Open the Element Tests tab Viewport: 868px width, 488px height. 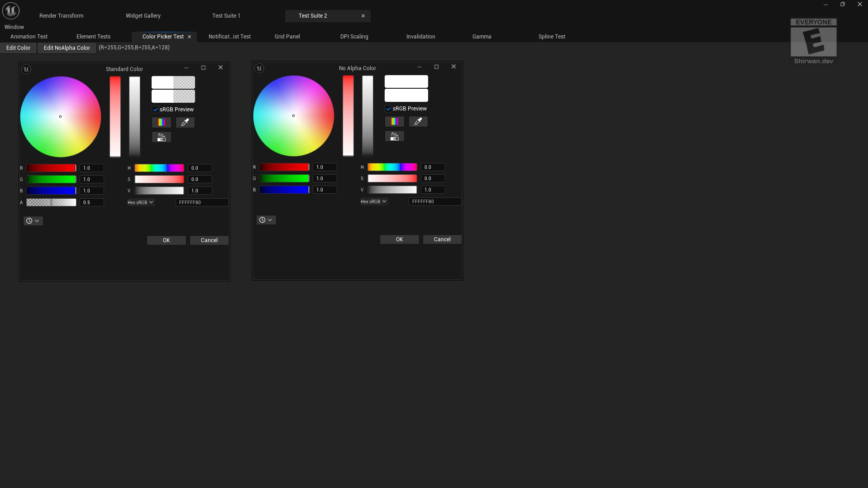[93, 37]
